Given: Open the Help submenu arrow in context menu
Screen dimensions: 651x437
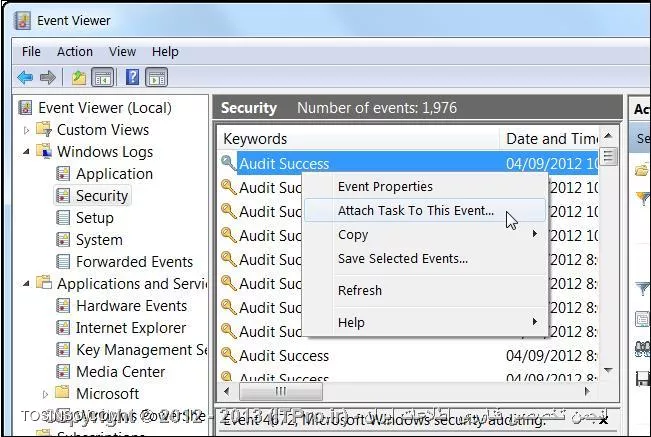Looking at the screenshot, I should [x=535, y=322].
